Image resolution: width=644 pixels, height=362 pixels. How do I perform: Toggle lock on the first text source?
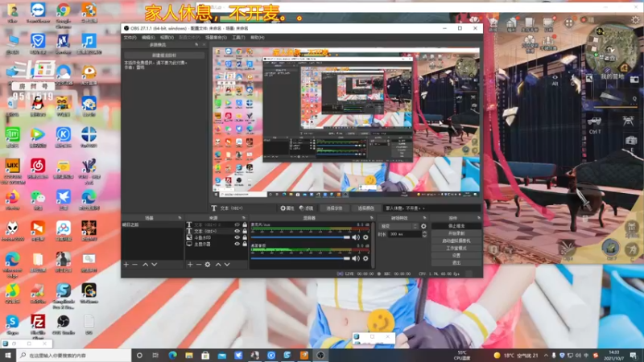pyautogui.click(x=245, y=224)
